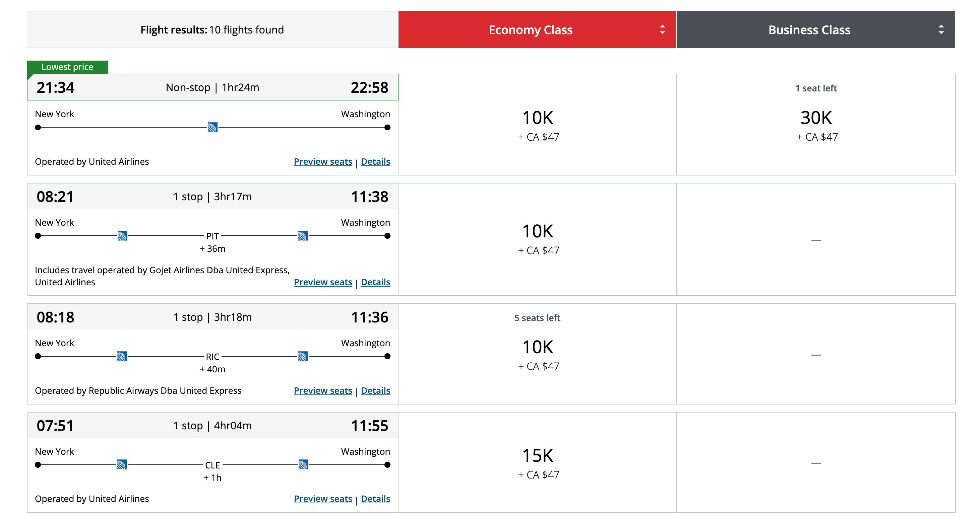The image size is (980, 517).
Task: Click the United Airlines logo on the non-stop flight route
Action: pos(213,128)
